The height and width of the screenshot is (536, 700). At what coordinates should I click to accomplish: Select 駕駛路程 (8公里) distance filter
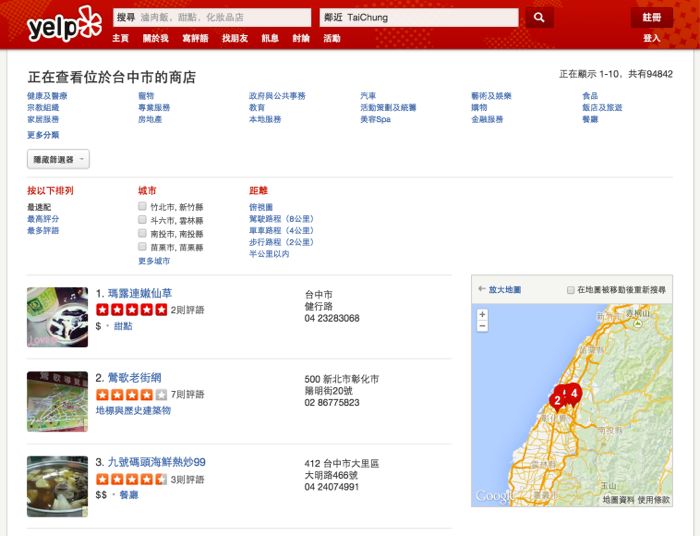click(x=282, y=219)
